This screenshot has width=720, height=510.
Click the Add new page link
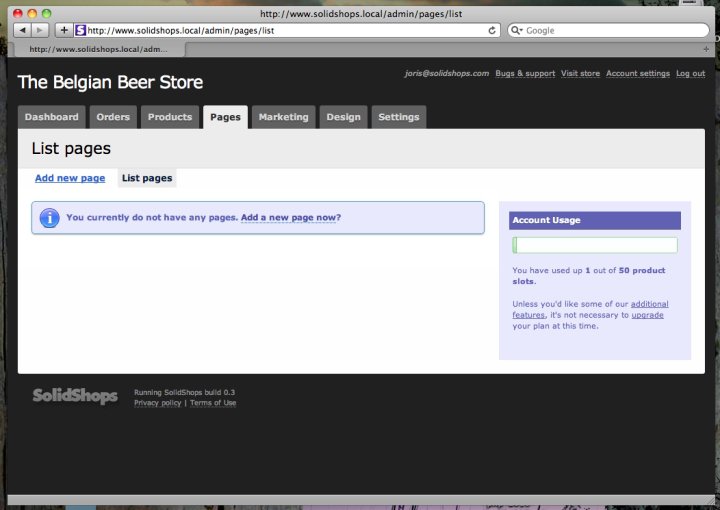[x=70, y=178]
